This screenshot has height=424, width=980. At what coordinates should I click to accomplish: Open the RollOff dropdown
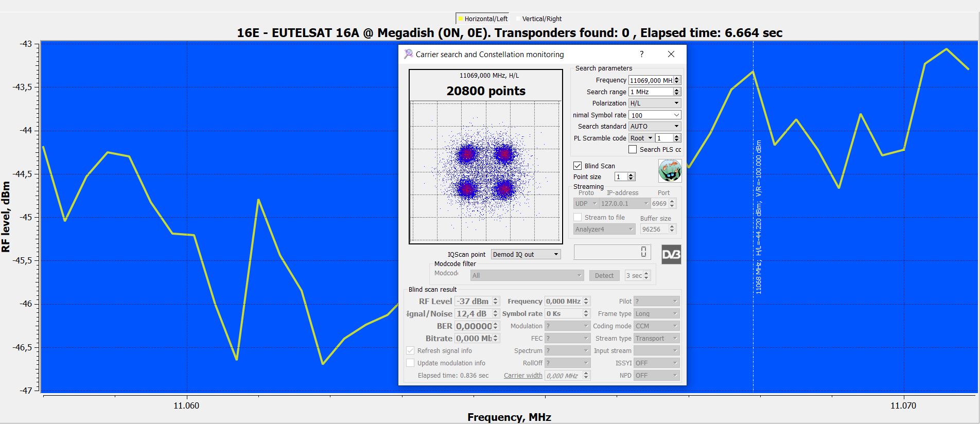coord(567,363)
